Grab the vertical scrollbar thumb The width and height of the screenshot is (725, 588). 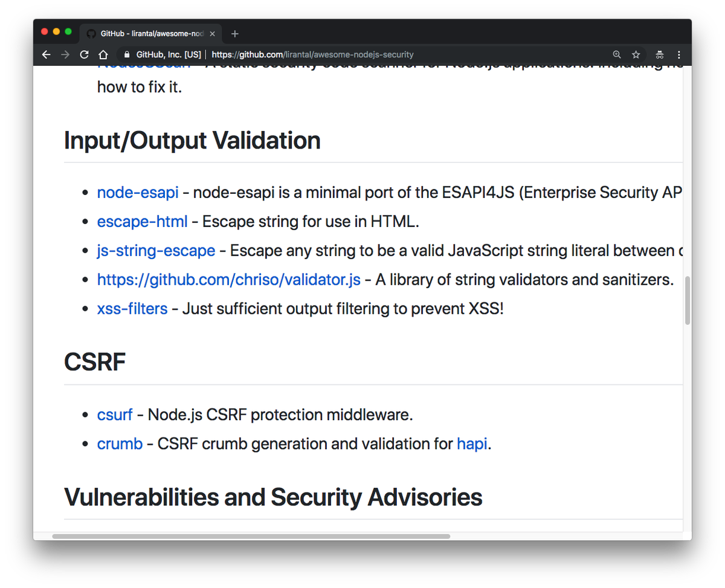tap(688, 301)
